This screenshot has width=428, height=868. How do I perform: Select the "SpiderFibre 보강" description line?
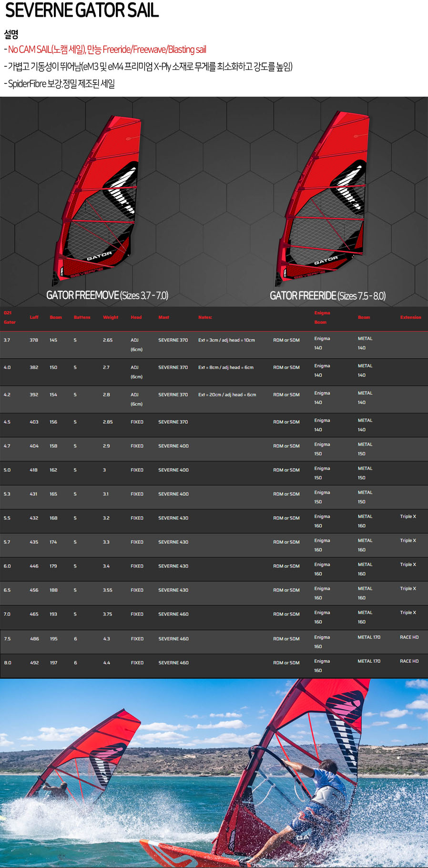(x=60, y=84)
